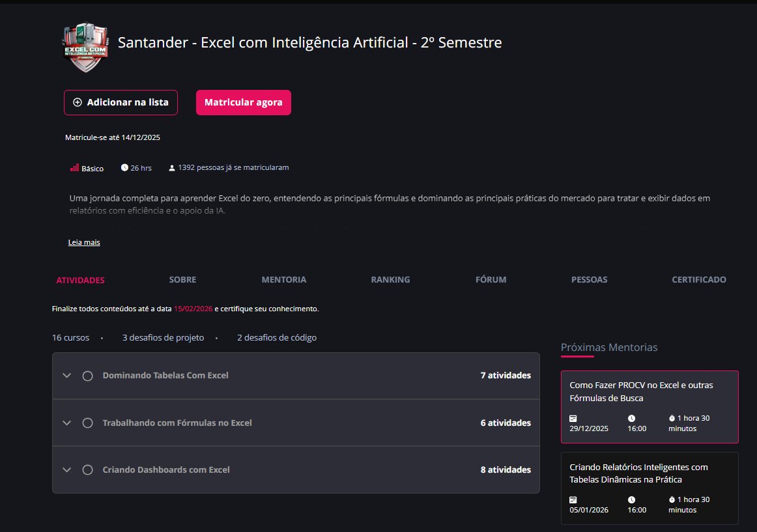
Task: Switch to the SOBRE tab
Action: 182,279
